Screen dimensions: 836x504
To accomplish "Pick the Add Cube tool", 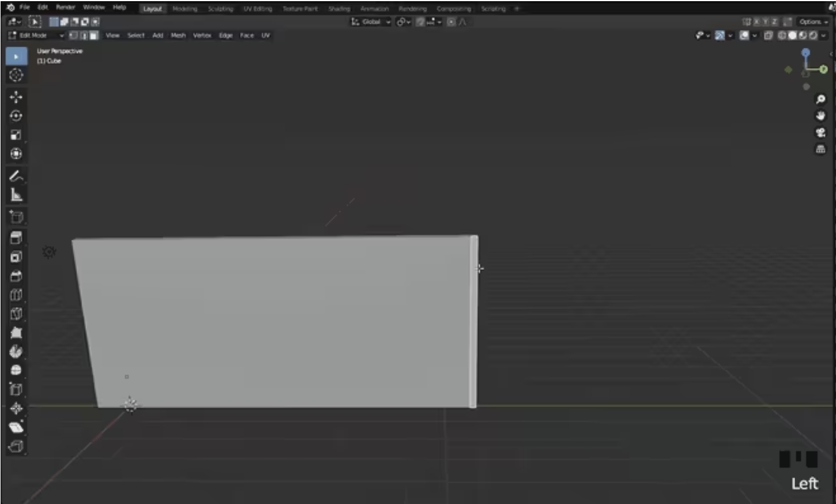I will tap(16, 217).
